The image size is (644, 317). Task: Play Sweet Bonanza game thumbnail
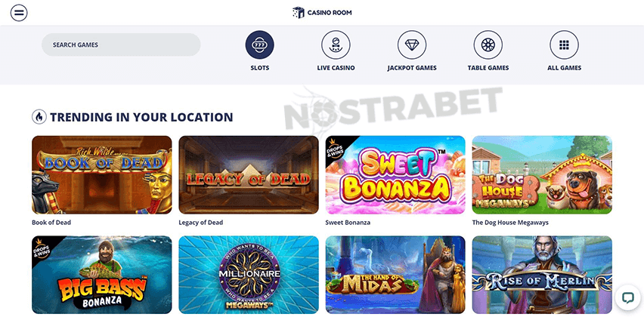click(x=395, y=174)
